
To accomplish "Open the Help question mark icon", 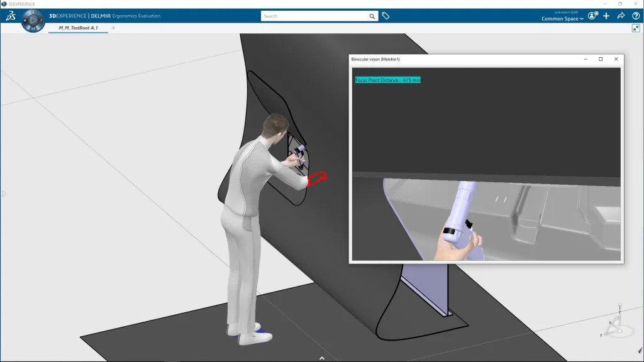I will [x=635, y=16].
